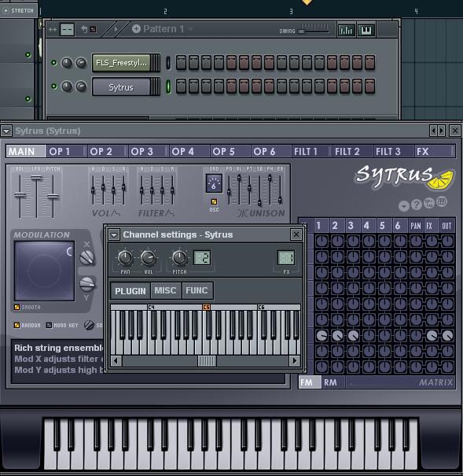Toggle the STRETCH option in the playlist
The width and height of the screenshot is (463, 476).
tap(18, 11)
